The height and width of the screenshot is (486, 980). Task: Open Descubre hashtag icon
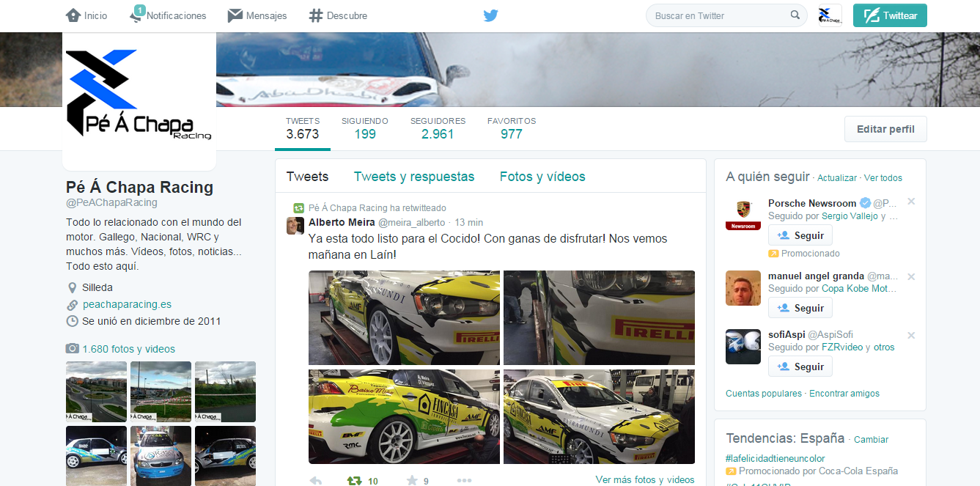pyautogui.click(x=316, y=15)
